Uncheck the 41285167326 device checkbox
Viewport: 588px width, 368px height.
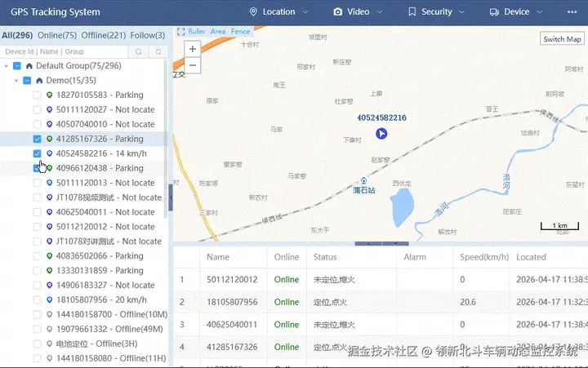click(37, 139)
